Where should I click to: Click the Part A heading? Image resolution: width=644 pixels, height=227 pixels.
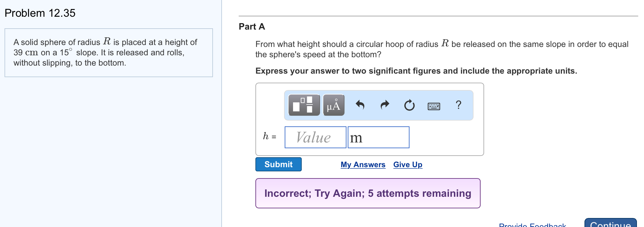tap(252, 27)
